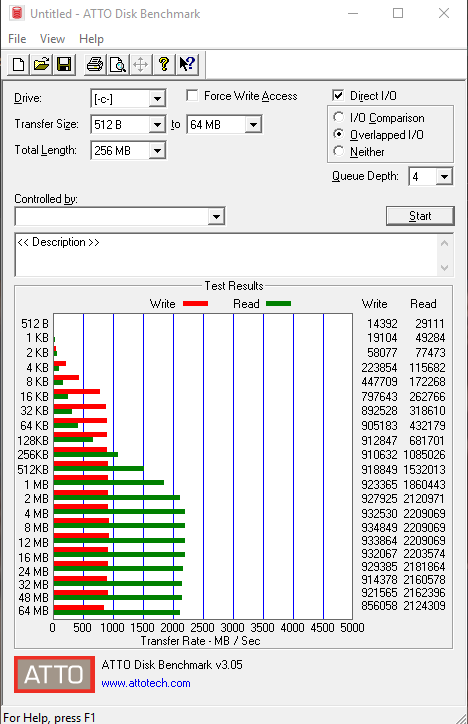Uncheck the Direct I/O checkbox
Image resolution: width=468 pixels, height=724 pixels.
coord(338,96)
